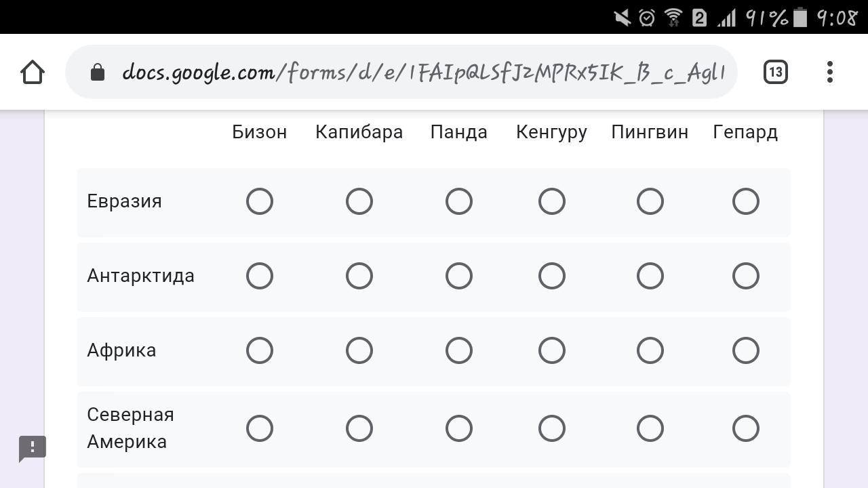Viewport: 868px width, 488px height.
Task: Tap the Wi-Fi icon in status bar
Action: tap(673, 18)
